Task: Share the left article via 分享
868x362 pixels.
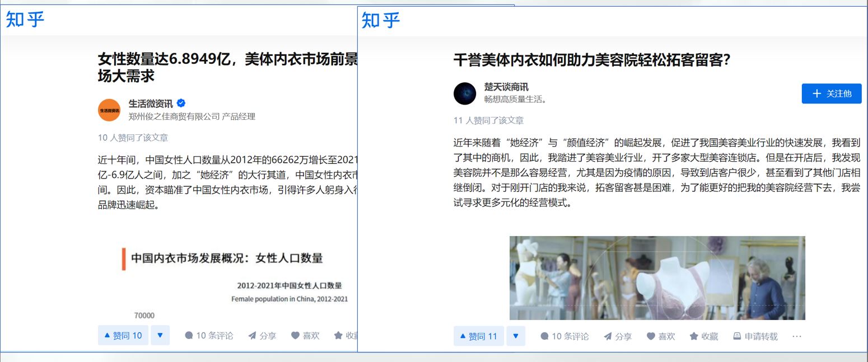Action: point(262,336)
